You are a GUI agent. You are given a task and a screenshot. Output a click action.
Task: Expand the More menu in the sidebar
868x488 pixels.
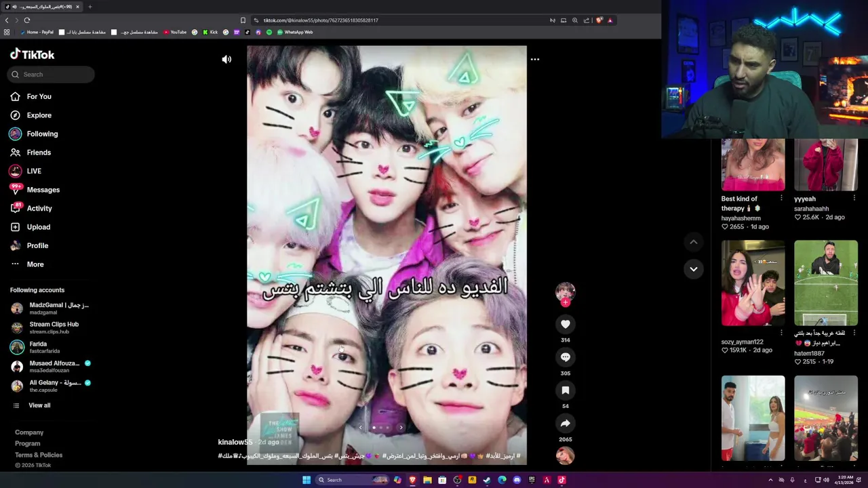click(35, 264)
